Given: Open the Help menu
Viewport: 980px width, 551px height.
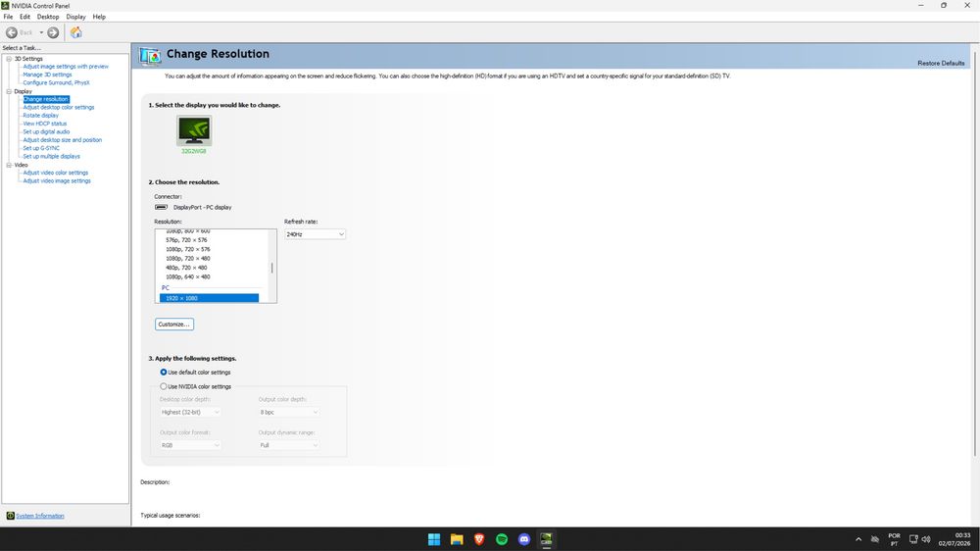Looking at the screenshot, I should (x=99, y=17).
